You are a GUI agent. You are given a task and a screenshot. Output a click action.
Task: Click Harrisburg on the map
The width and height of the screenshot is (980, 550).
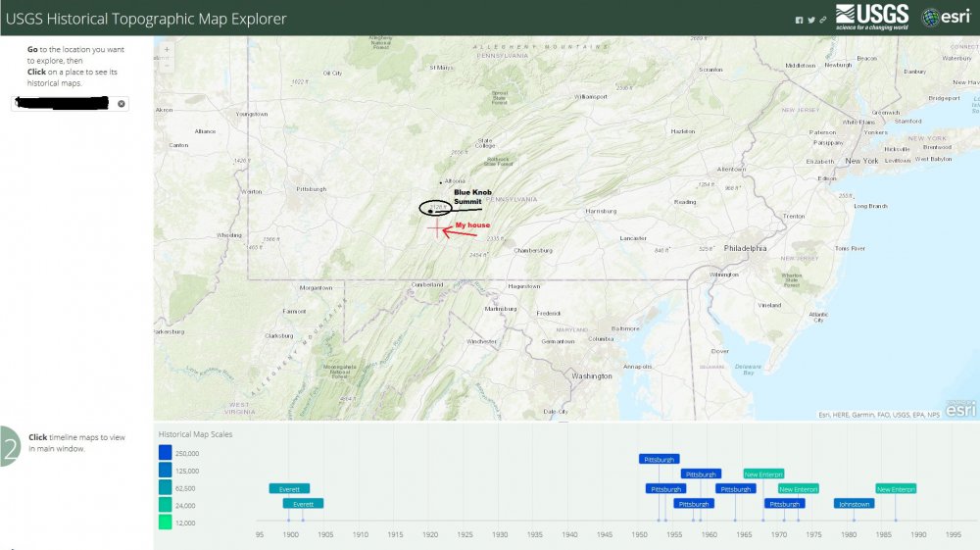click(x=601, y=211)
